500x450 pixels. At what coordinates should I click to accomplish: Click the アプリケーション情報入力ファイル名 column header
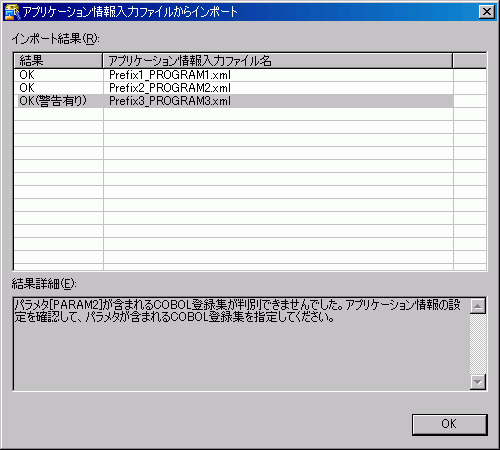(277, 61)
